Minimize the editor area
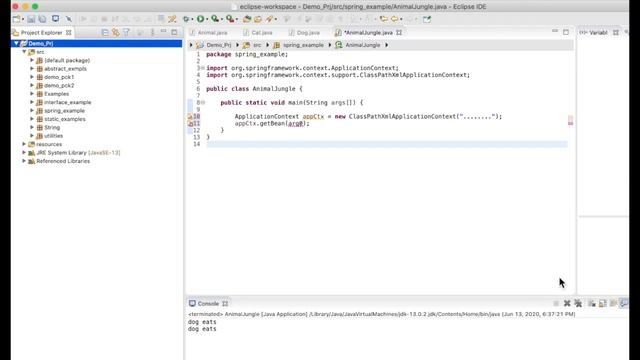Screen dimensions: 640x360 click(x=555, y=31)
